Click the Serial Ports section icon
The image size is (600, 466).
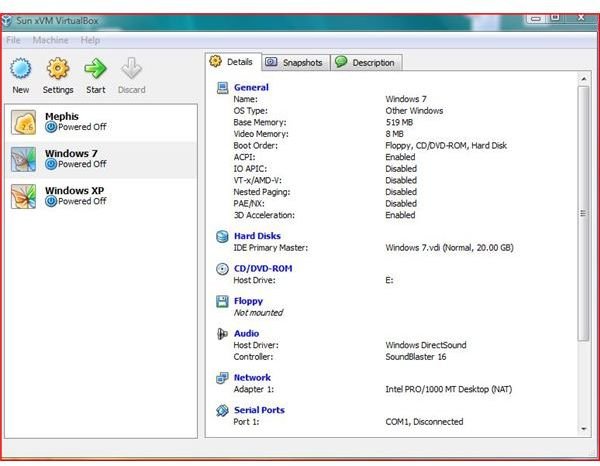222,411
